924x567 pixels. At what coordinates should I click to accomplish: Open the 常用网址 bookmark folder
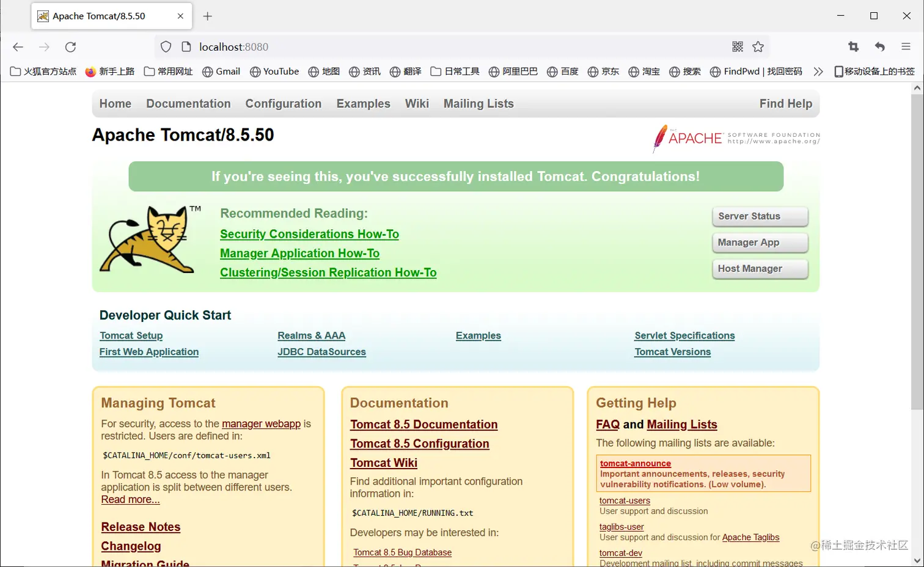[169, 71]
